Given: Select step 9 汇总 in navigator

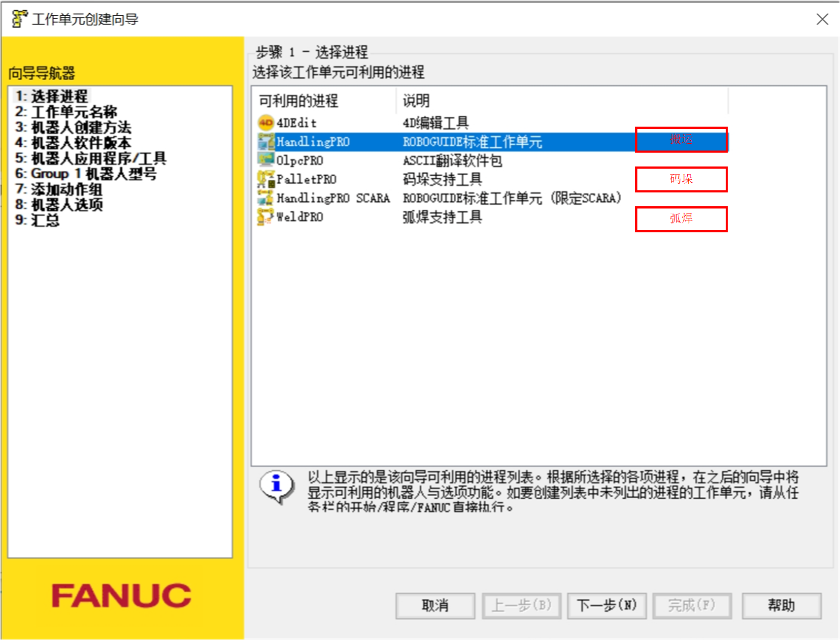Looking at the screenshot, I should (x=42, y=221).
